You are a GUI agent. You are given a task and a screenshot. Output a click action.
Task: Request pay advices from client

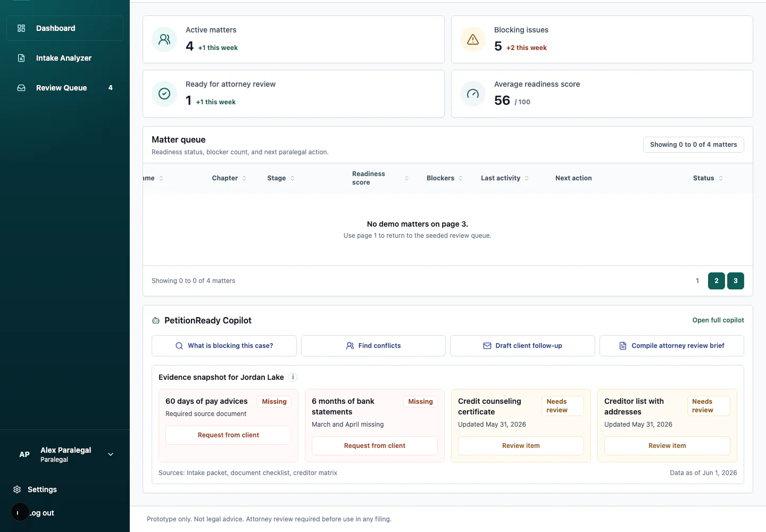pos(228,435)
